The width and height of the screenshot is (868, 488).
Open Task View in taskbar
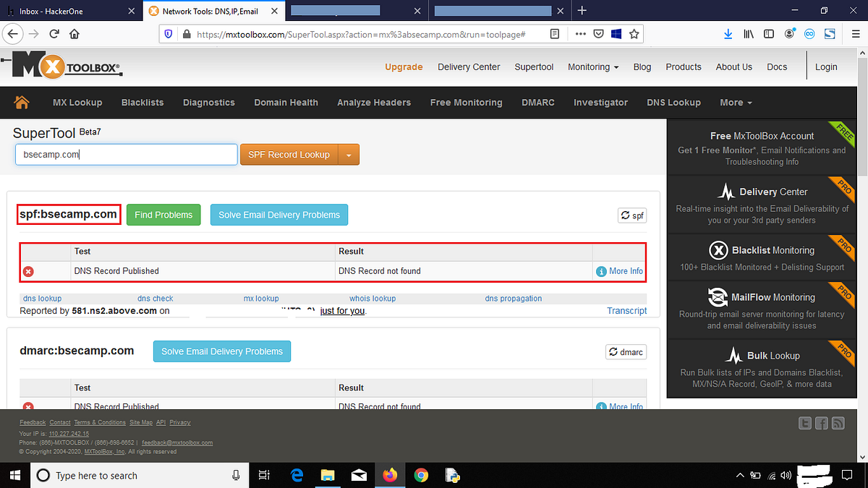point(264,475)
